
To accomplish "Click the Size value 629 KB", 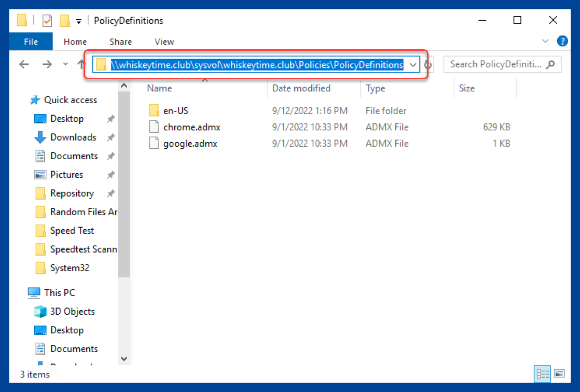I will [496, 127].
